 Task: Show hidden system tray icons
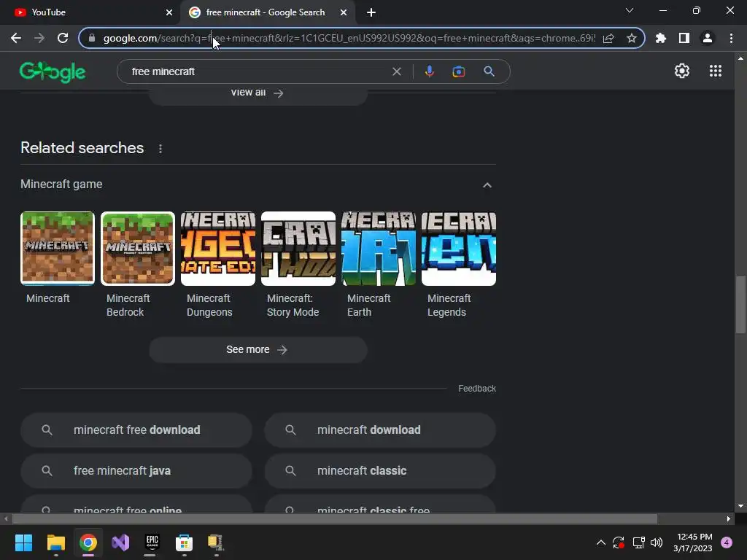pyautogui.click(x=601, y=542)
